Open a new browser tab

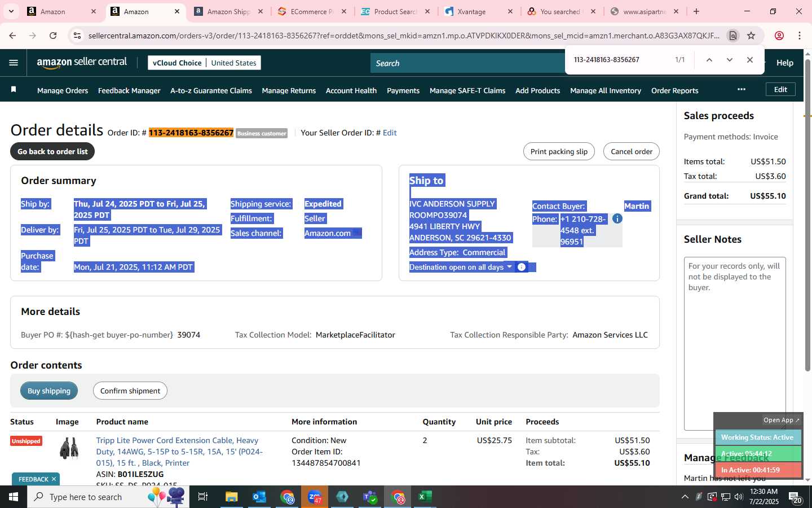[x=696, y=11]
